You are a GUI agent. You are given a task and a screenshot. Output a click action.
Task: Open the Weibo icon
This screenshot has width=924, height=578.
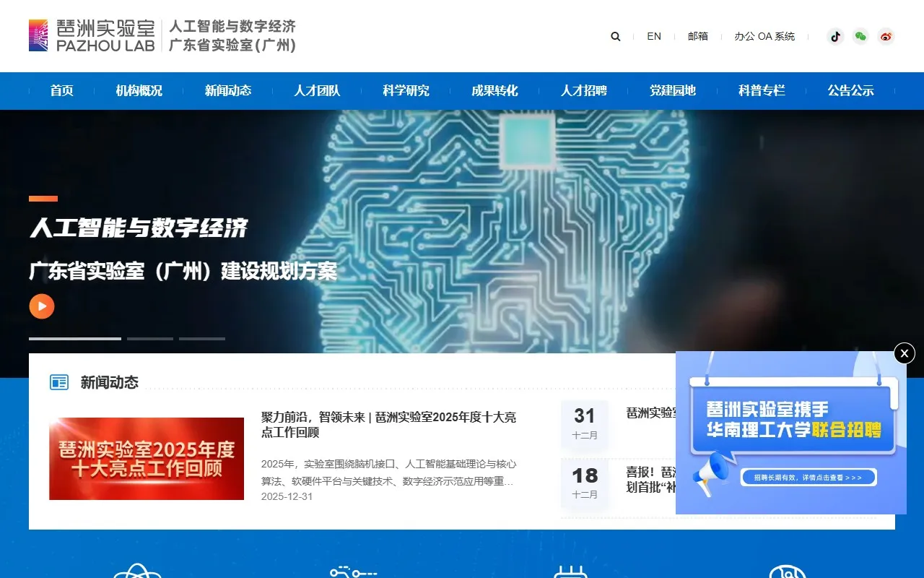(x=886, y=36)
